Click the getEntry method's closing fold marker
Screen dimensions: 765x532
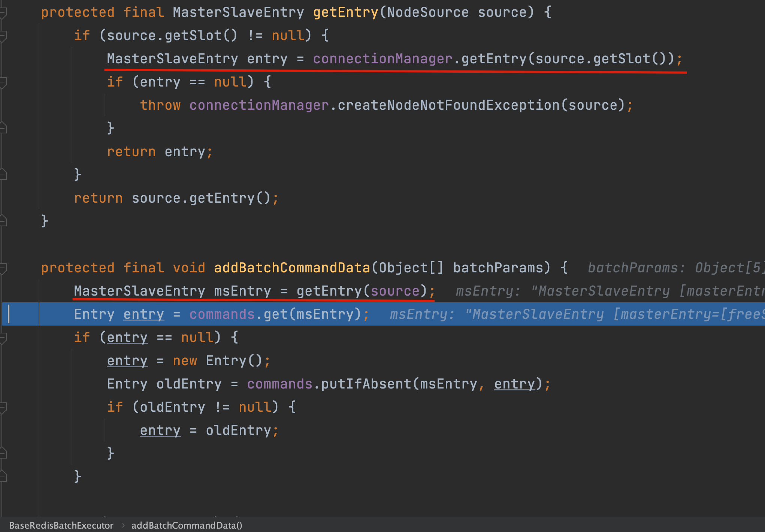tap(3, 221)
